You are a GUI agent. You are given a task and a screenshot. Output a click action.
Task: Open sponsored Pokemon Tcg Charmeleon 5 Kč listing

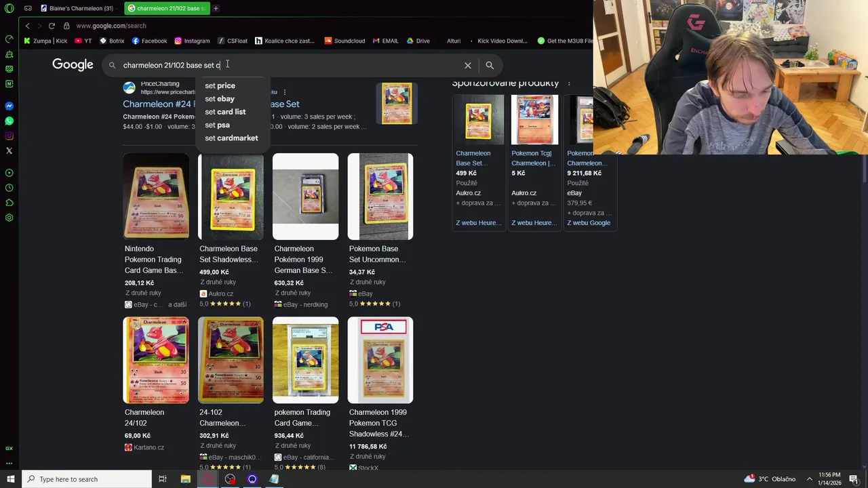click(x=534, y=161)
